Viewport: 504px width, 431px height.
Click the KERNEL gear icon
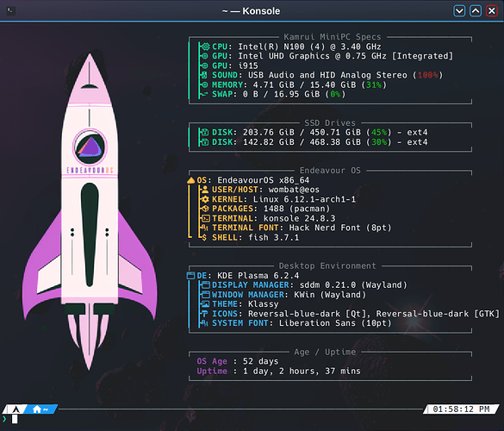[205, 199]
